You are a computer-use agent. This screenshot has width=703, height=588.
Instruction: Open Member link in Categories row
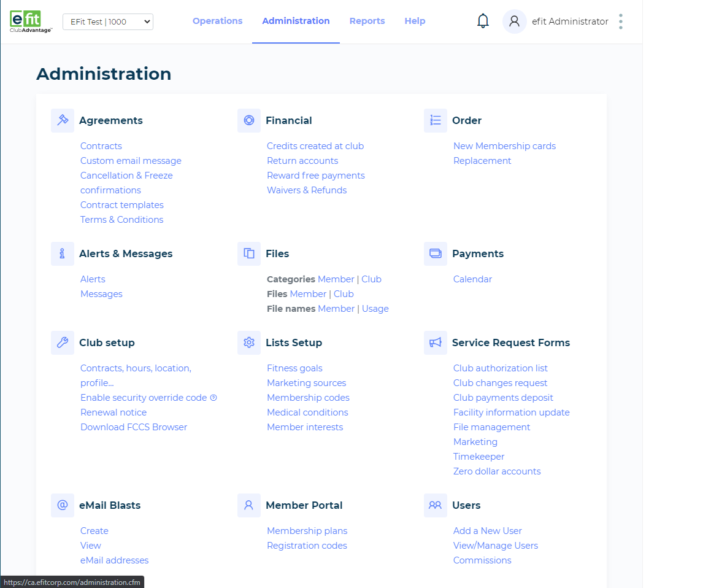click(336, 279)
